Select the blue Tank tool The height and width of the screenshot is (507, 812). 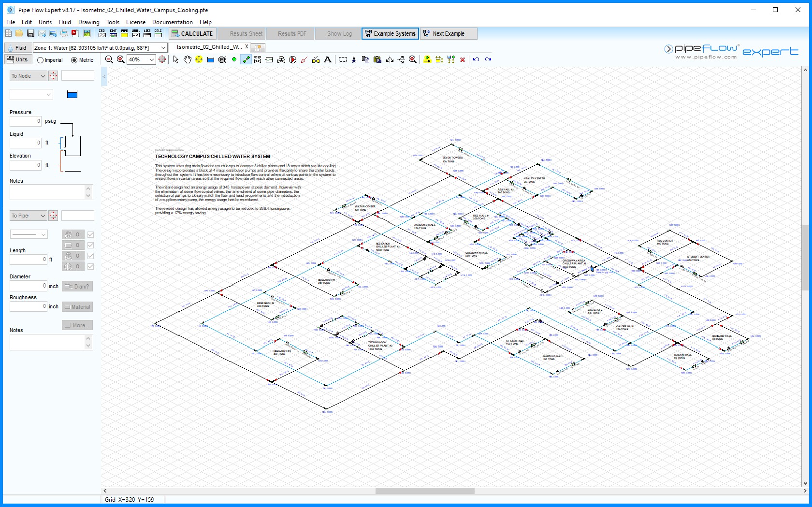tap(211, 59)
